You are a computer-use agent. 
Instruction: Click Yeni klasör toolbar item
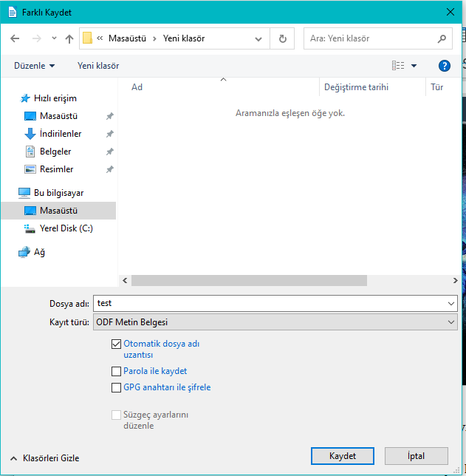98,66
